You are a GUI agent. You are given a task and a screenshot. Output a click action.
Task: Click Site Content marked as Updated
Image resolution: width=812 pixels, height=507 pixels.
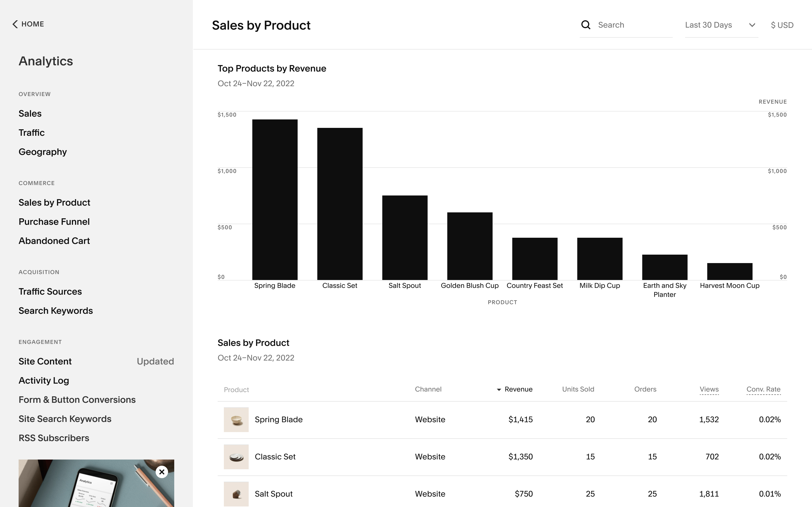(x=45, y=361)
